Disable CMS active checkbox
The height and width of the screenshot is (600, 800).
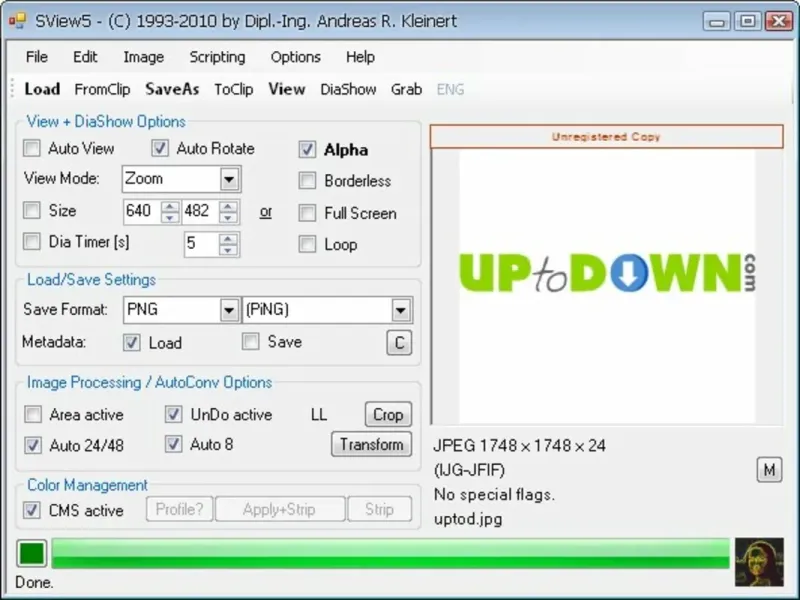[x=32, y=510]
